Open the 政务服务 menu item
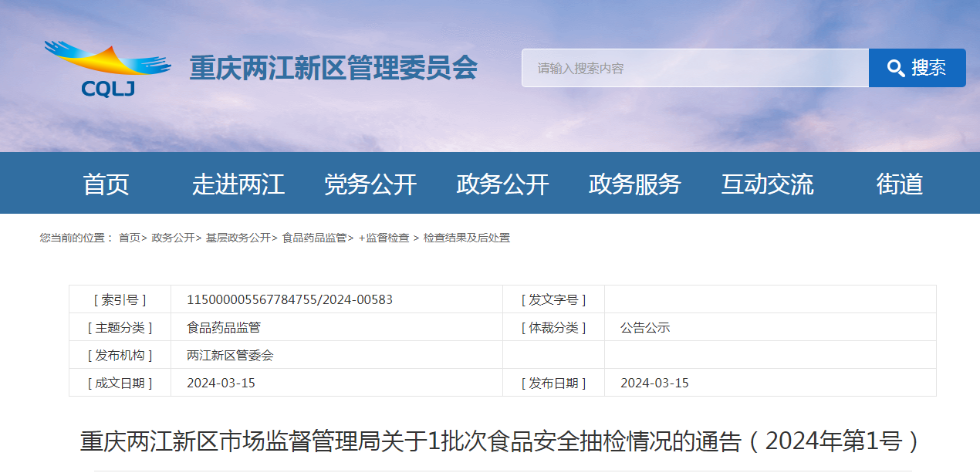 (x=635, y=184)
